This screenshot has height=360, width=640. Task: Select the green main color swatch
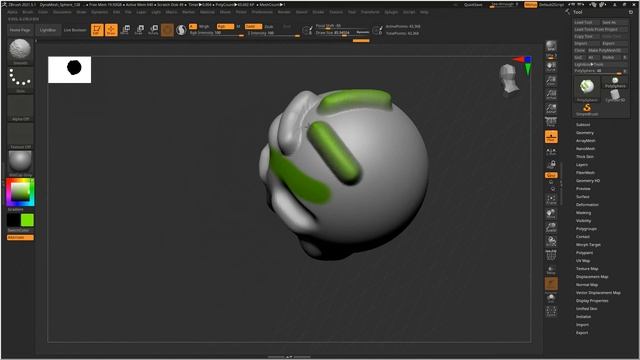coord(27,220)
